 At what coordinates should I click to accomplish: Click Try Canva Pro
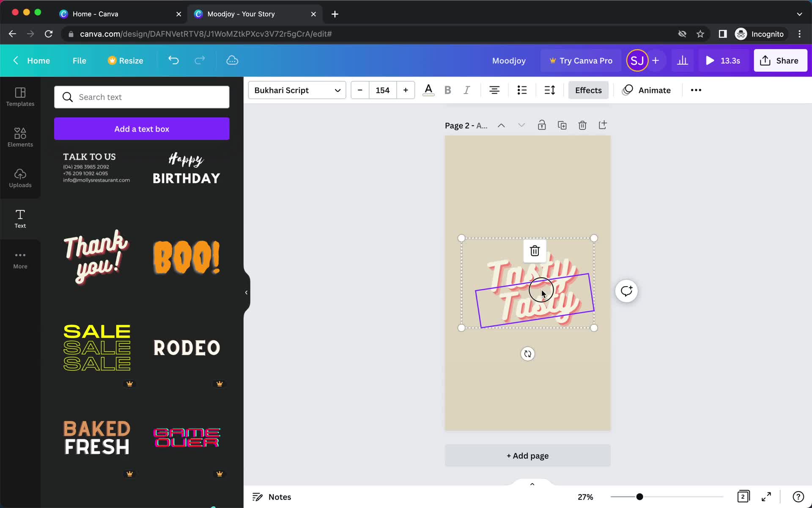coord(581,61)
